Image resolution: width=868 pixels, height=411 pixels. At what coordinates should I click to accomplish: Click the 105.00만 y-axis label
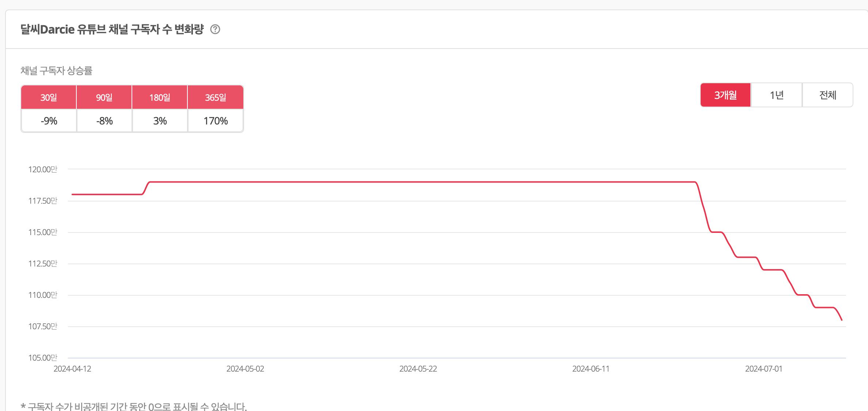43,358
